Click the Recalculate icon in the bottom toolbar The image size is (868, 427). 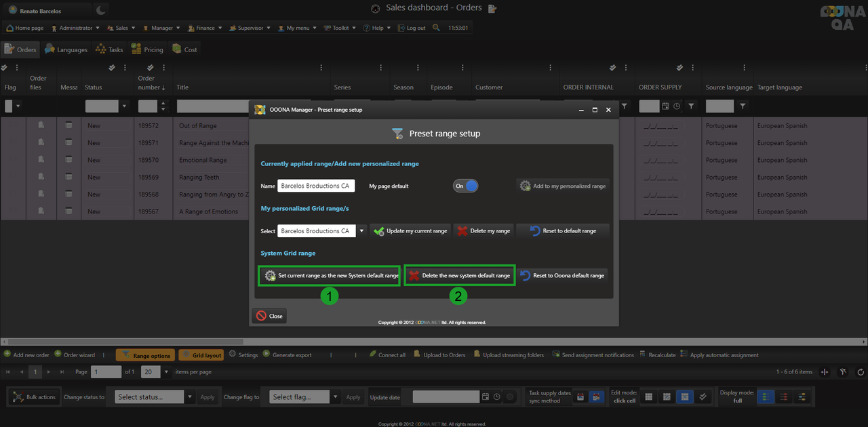(644, 354)
